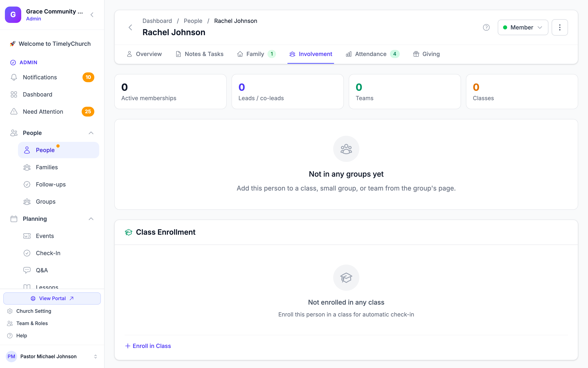
Task: Click the Leads / co-leads stat card
Action: (x=287, y=92)
